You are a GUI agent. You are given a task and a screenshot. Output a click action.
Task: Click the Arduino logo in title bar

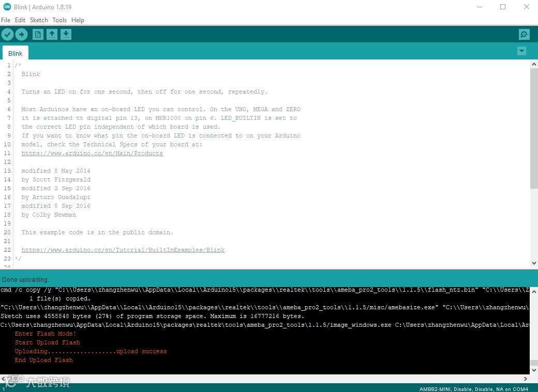(7, 7)
